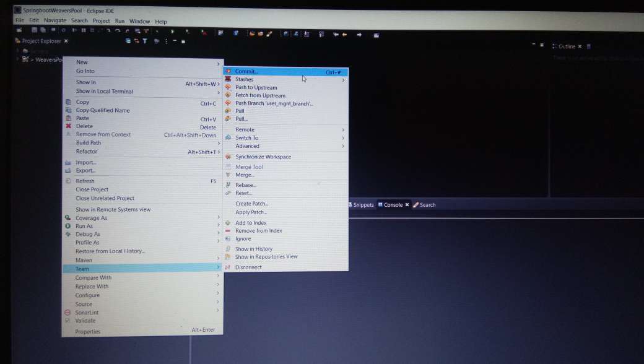Click the green Run toolbar icon
Screen dimensions: 644x364
tap(173, 32)
